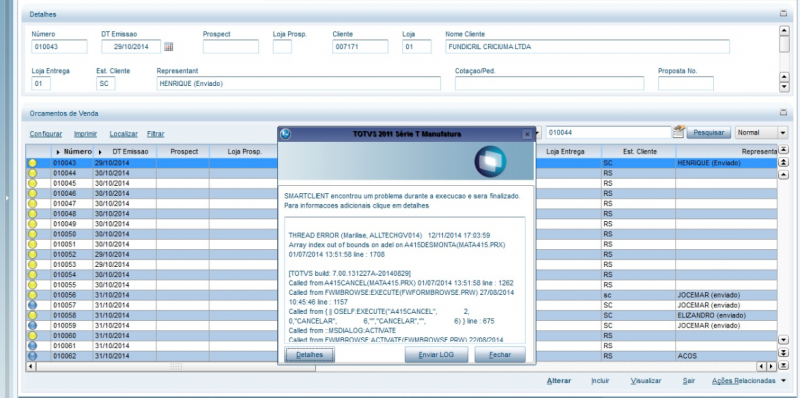Click the Representant field
The height and width of the screenshot is (398, 800).
[x=298, y=84]
